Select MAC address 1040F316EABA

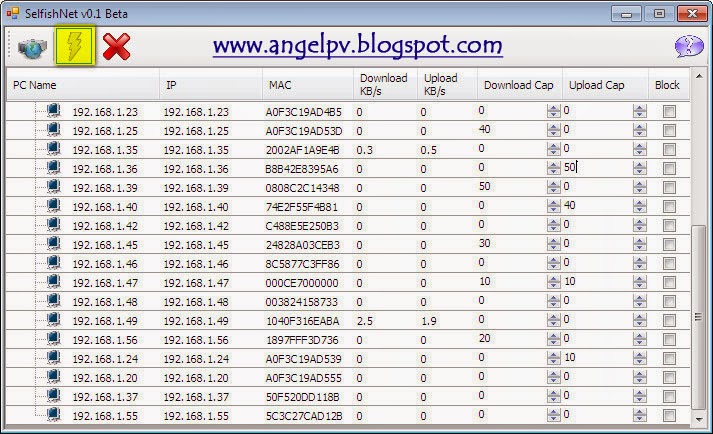tap(303, 321)
